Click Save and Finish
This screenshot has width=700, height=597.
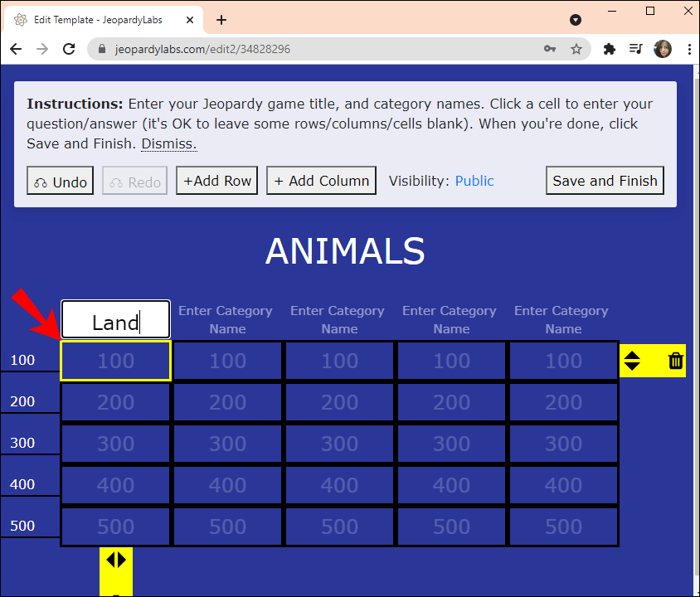click(x=605, y=181)
